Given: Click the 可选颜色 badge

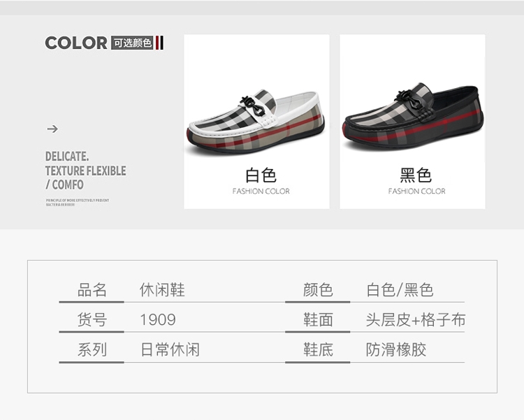Looking at the screenshot, I should [132, 43].
